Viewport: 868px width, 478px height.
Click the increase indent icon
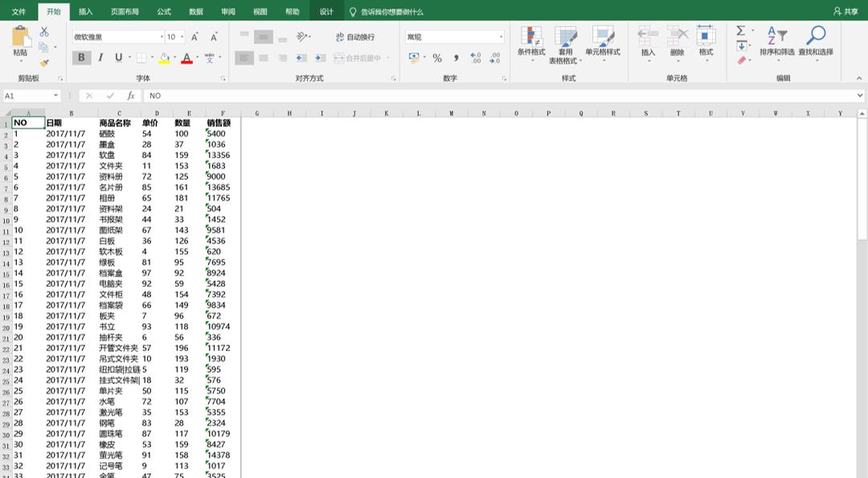pyautogui.click(x=320, y=58)
